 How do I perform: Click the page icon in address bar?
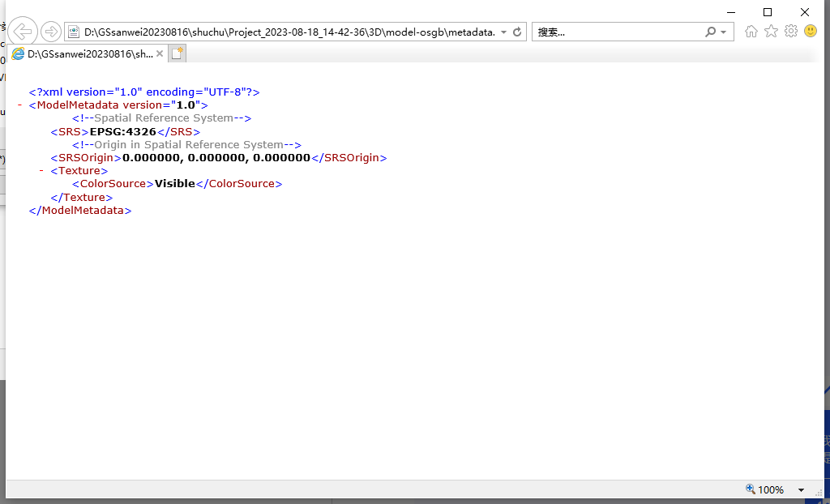pos(74,32)
